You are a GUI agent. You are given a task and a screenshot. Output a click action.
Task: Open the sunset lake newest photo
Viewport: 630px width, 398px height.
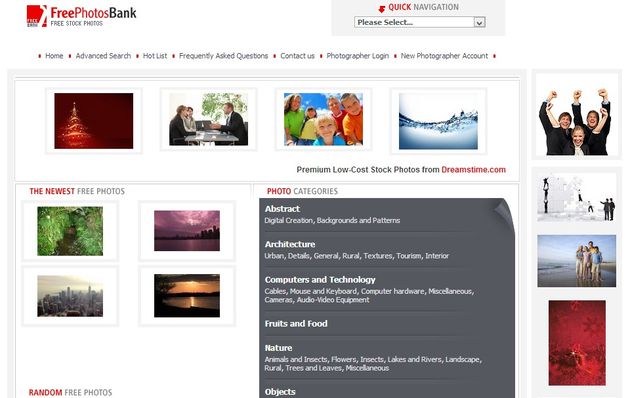point(187,296)
